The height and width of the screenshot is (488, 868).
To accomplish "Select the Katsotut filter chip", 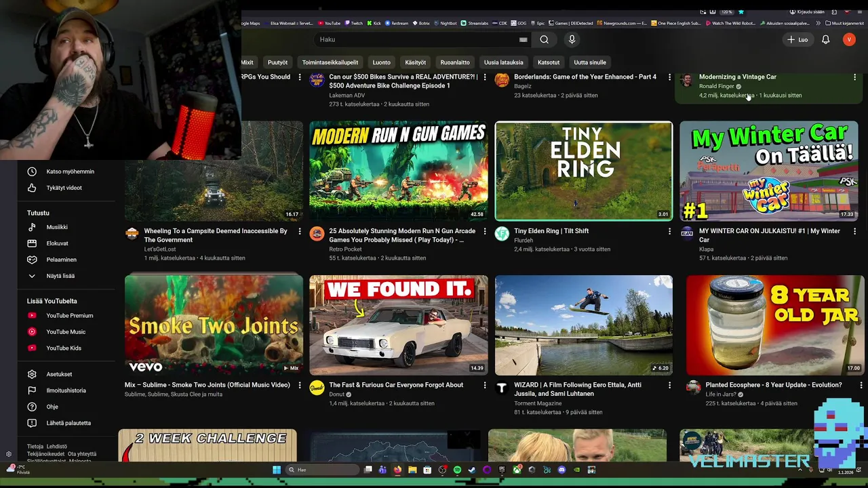I will (x=549, y=62).
